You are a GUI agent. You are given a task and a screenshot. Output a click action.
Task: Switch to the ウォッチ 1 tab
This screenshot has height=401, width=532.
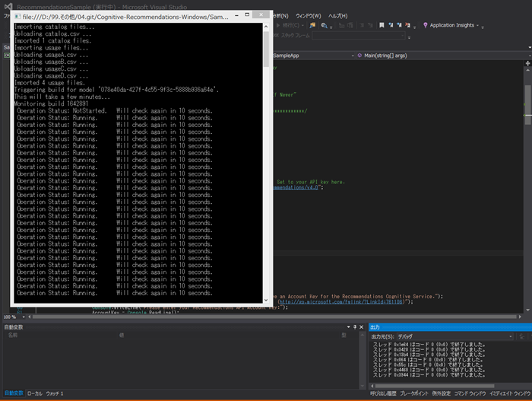pos(55,393)
